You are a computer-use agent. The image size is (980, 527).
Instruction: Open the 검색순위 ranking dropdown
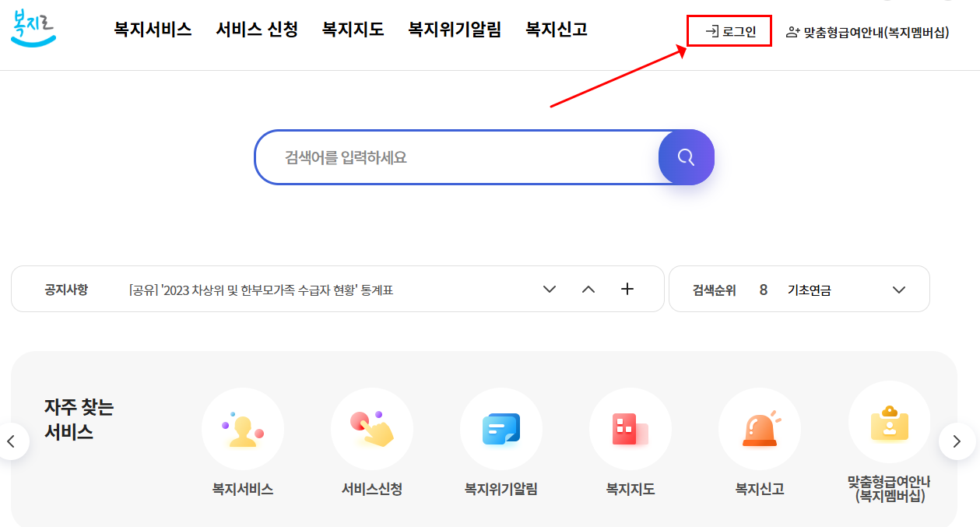point(899,288)
